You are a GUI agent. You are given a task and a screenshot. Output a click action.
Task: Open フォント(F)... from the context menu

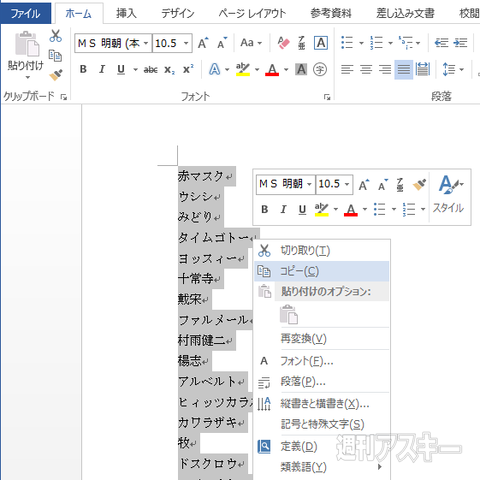point(321,361)
